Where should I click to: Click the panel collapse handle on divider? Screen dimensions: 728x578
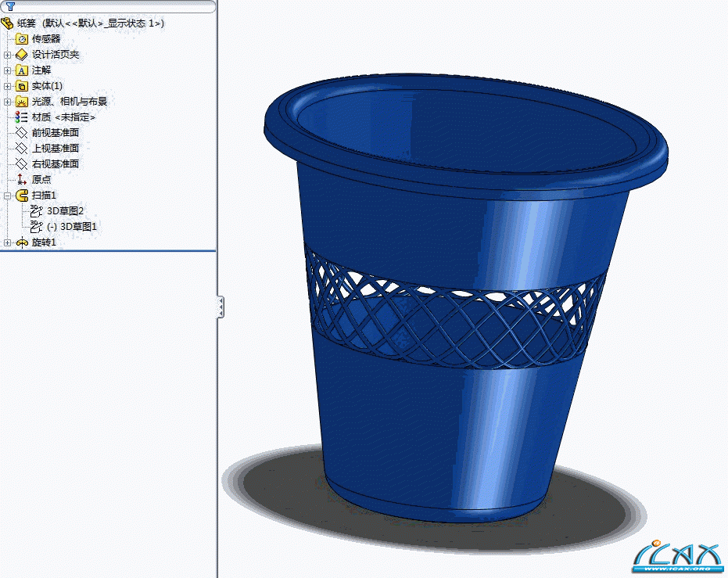point(221,307)
